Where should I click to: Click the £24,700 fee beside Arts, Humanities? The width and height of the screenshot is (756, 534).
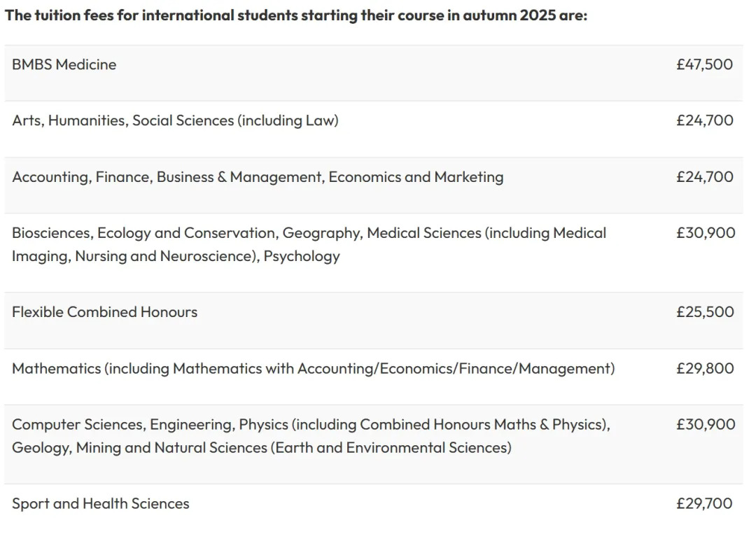coord(704,120)
